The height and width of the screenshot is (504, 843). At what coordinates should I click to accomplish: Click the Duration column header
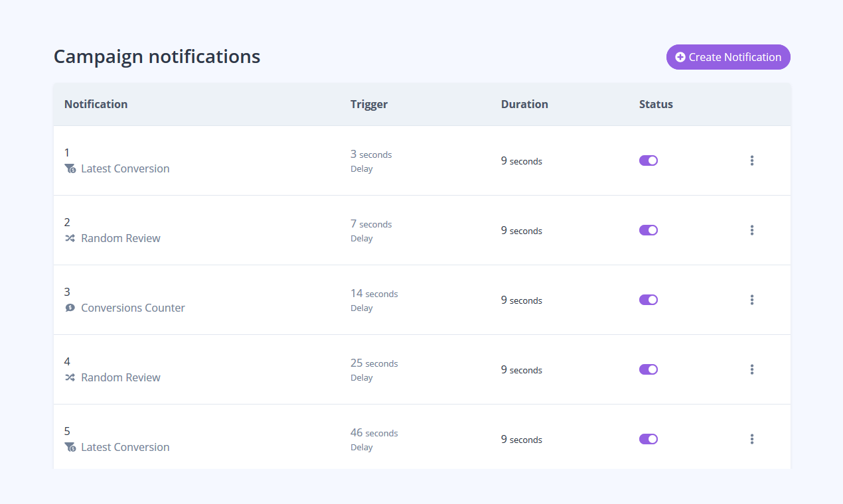[x=524, y=104]
